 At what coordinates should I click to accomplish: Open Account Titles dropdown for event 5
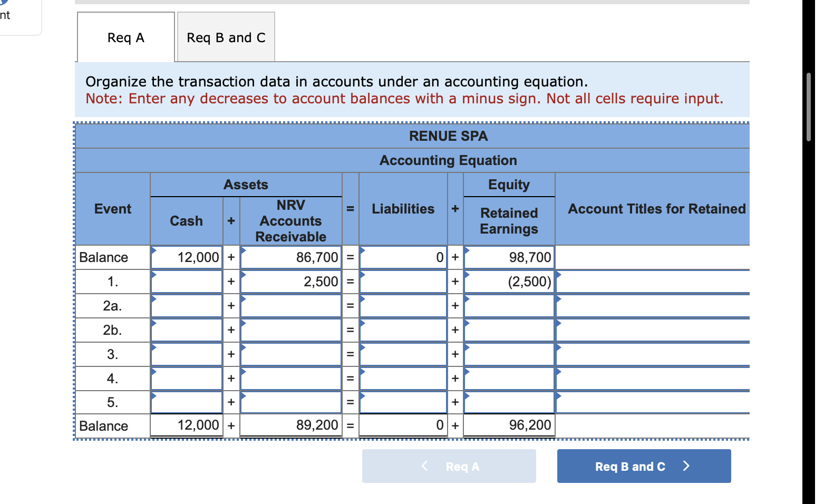653,402
